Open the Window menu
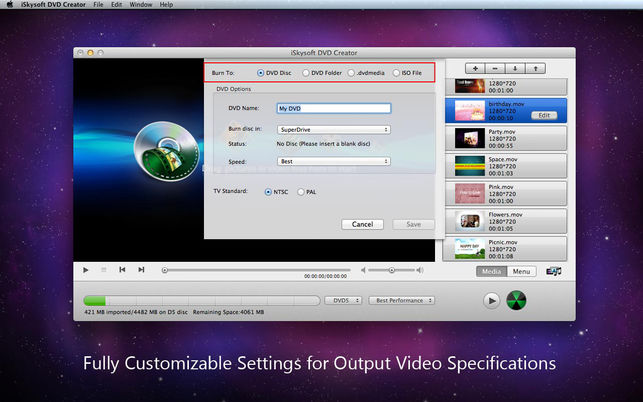This screenshot has width=643, height=402. coord(141,5)
